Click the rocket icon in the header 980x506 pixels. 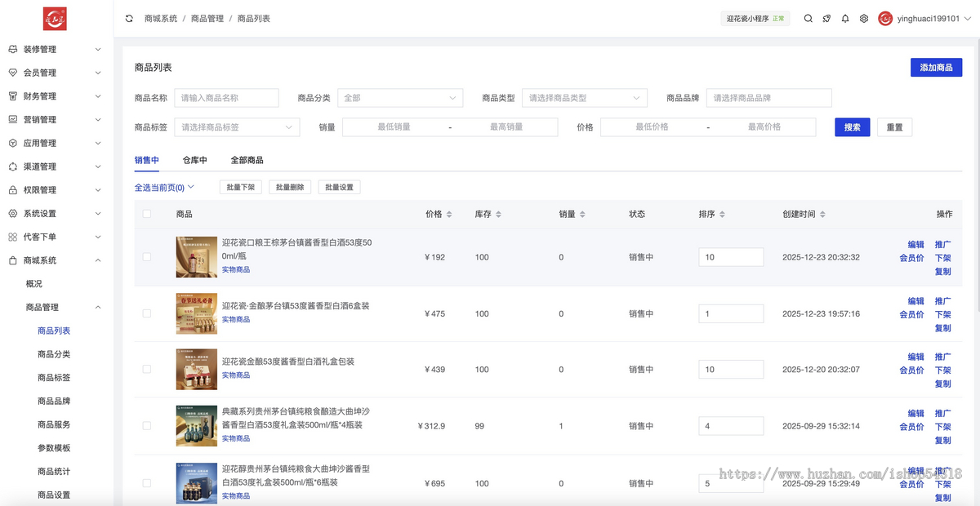coord(826,18)
